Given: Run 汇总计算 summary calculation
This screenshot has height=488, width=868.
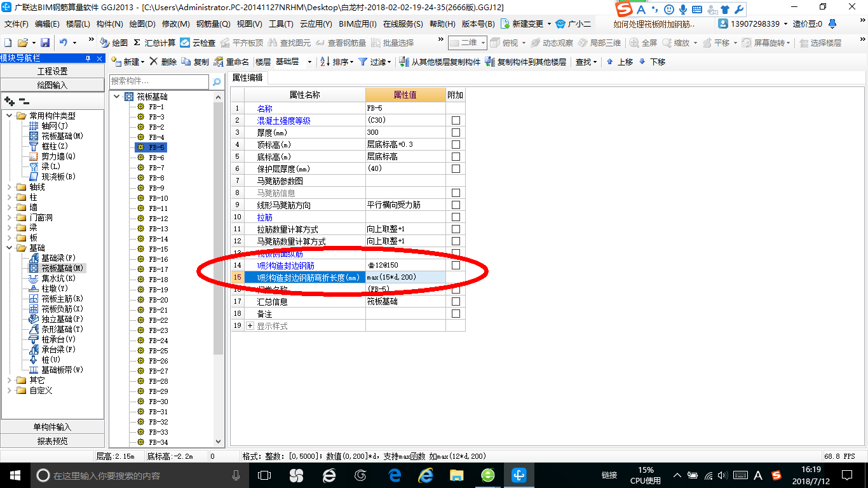Looking at the screenshot, I should coord(154,43).
